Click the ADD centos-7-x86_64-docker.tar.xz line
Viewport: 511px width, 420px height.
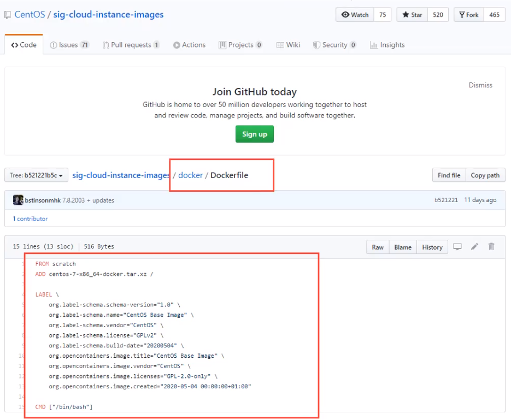pos(94,274)
